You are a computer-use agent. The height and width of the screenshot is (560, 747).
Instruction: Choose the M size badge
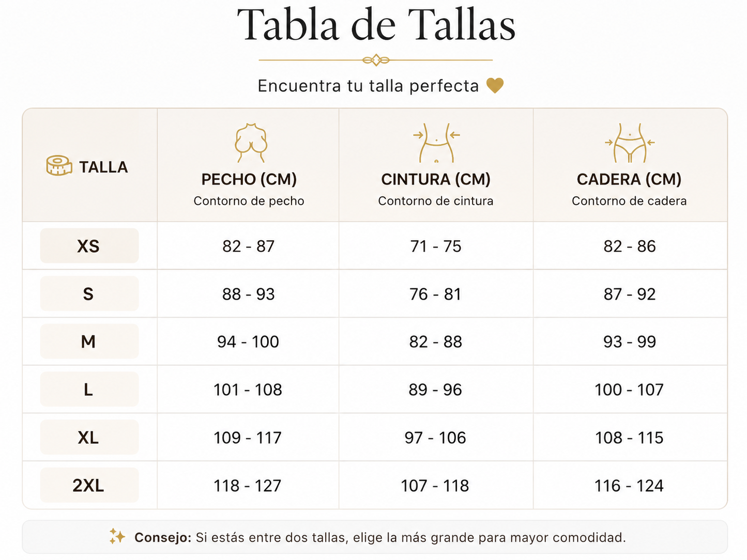point(89,341)
